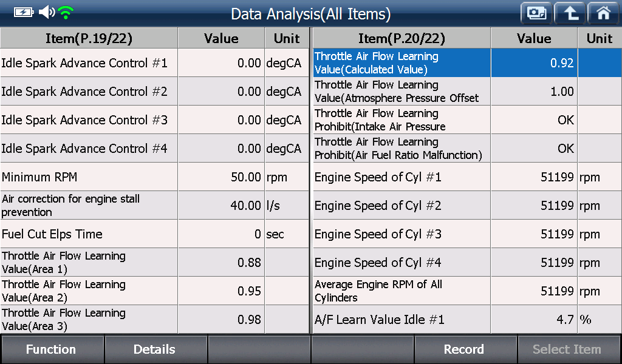The image size is (622, 364).
Task: Open Details for selected item
Action: pos(155,349)
